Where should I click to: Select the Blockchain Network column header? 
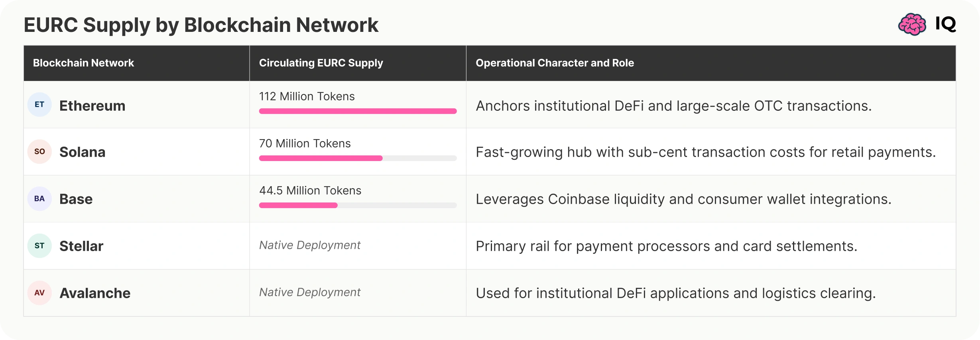point(83,63)
